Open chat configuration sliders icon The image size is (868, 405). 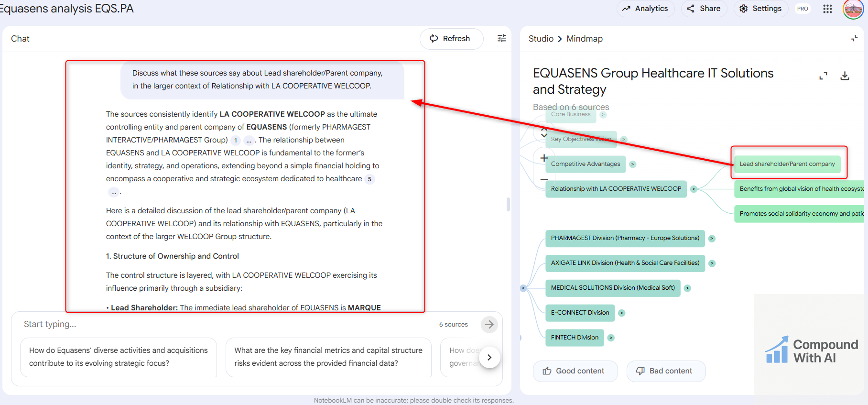tap(501, 39)
